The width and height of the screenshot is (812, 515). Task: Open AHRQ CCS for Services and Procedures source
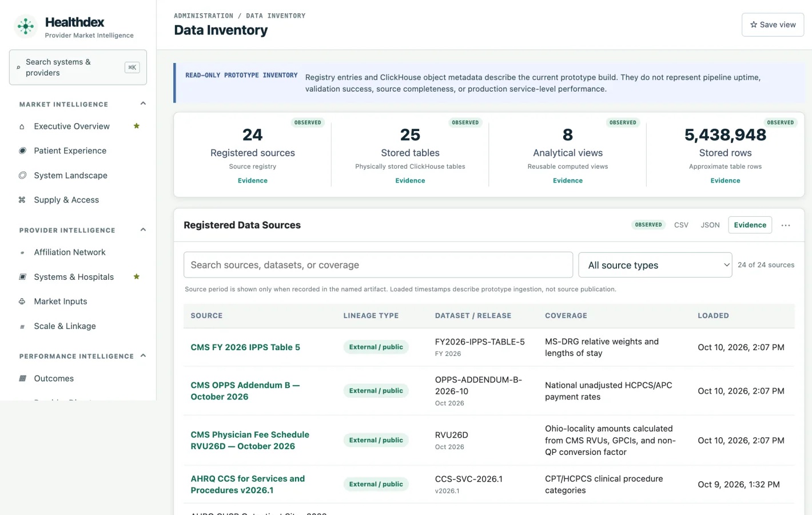point(248,485)
